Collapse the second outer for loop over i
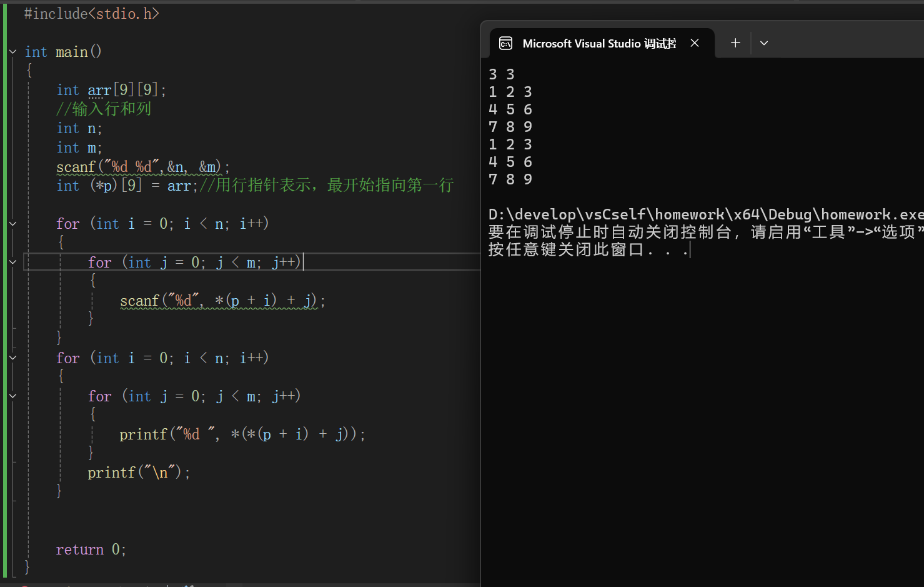The image size is (924, 587). click(x=12, y=358)
